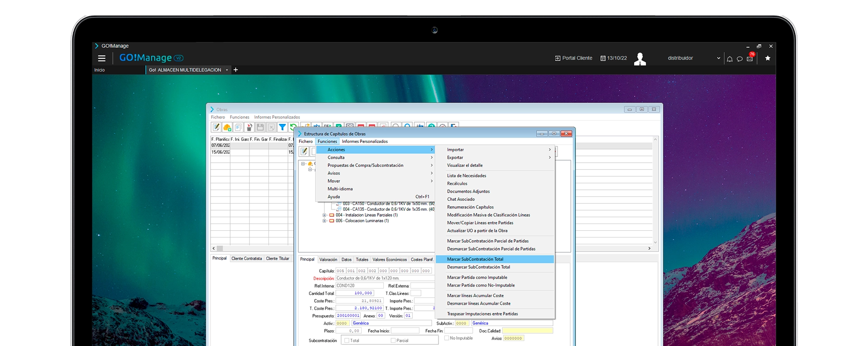Image resolution: width=868 pixels, height=346 pixels.
Task: Expand Propuestas de Compra/Subcontratación submenu
Action: pyautogui.click(x=375, y=166)
